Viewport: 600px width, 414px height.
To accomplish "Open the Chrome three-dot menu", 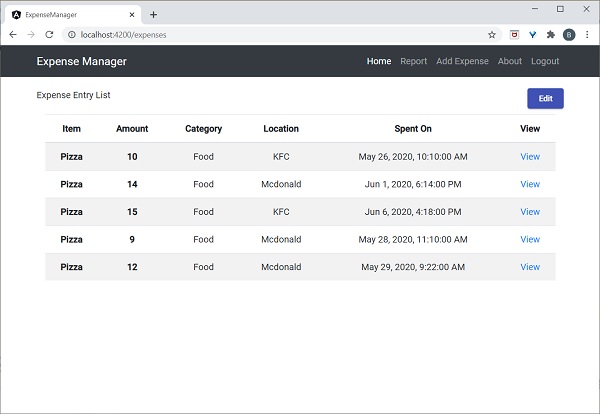I will point(587,34).
